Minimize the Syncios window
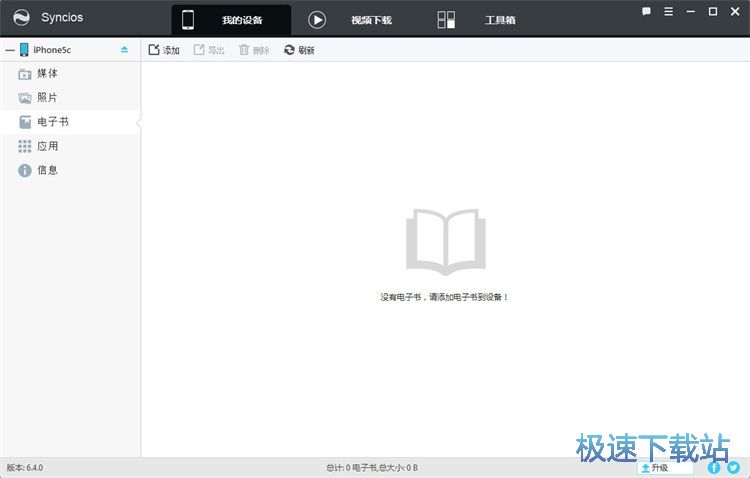The width and height of the screenshot is (750, 478). (x=690, y=11)
